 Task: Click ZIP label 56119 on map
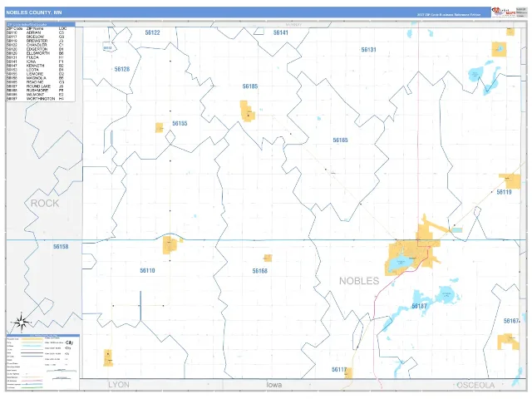pos(504,192)
